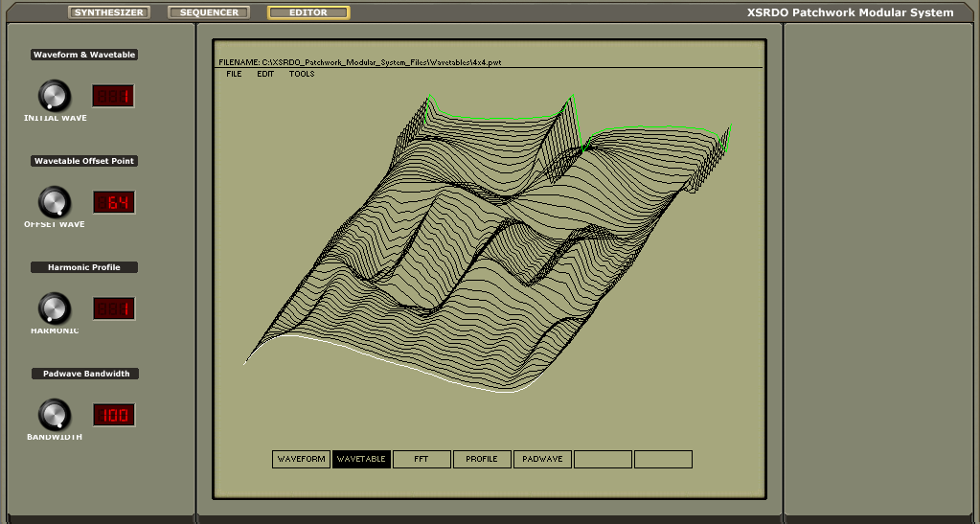Viewport: 980px width, 524px height.
Task: Click the Offset Wave knob
Action: 54,202
